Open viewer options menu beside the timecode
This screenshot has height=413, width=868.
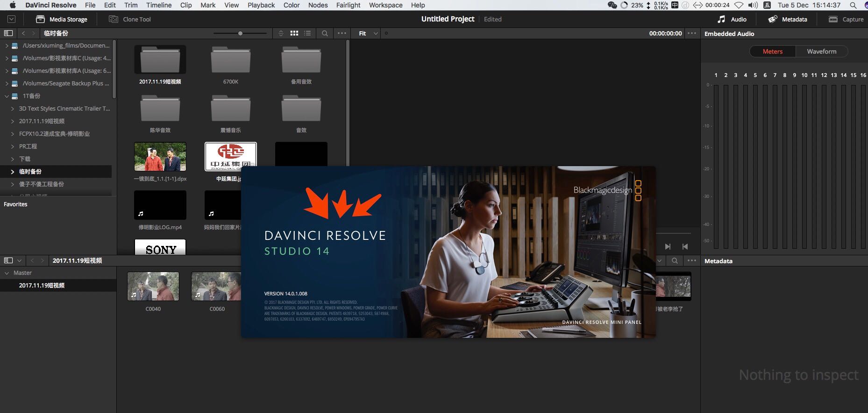pyautogui.click(x=692, y=33)
